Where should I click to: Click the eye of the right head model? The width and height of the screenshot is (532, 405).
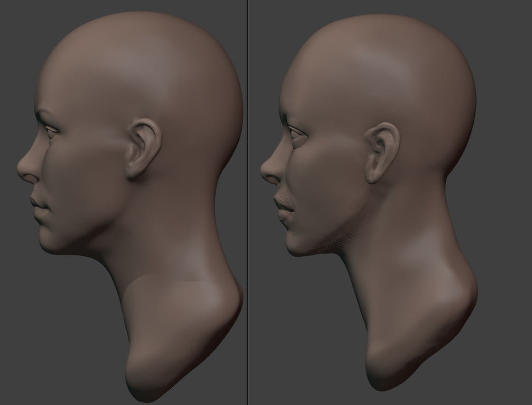[297, 132]
